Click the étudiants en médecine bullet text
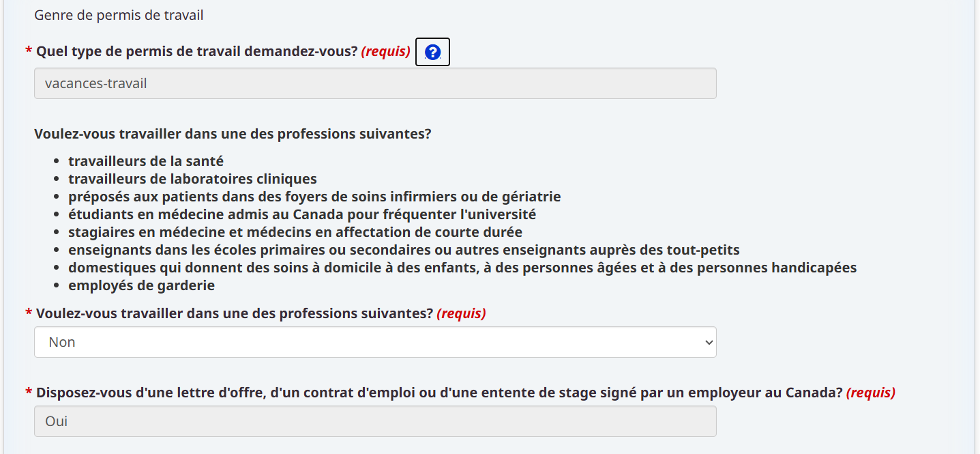 (x=301, y=214)
